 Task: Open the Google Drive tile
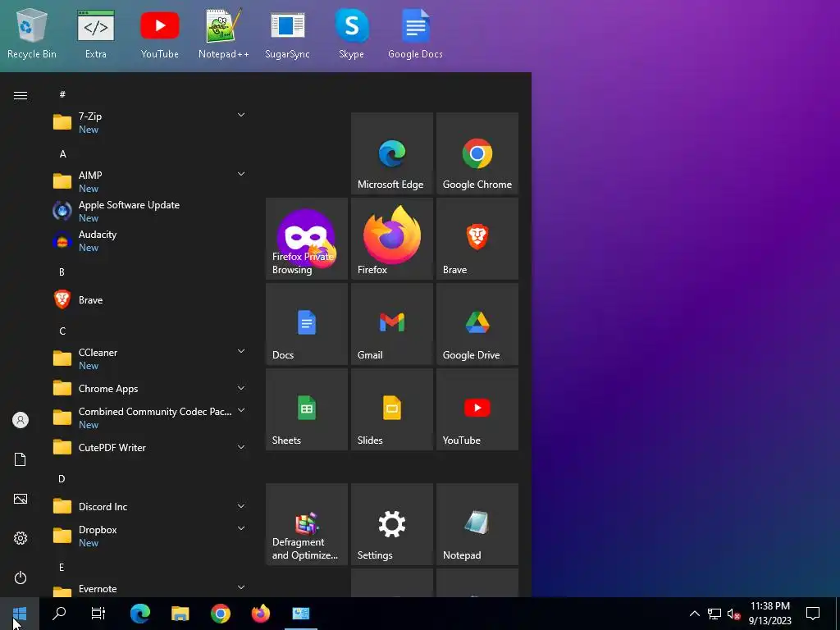(x=477, y=323)
